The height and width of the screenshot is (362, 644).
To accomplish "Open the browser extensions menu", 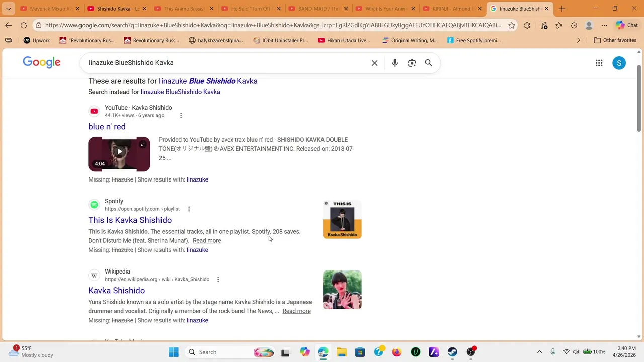I will coord(527,25).
